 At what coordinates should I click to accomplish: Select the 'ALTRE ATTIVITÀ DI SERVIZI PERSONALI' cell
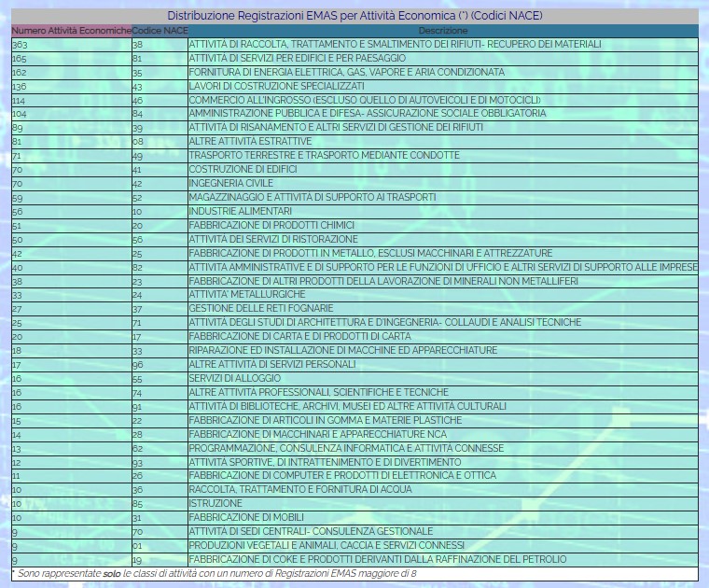(272, 364)
